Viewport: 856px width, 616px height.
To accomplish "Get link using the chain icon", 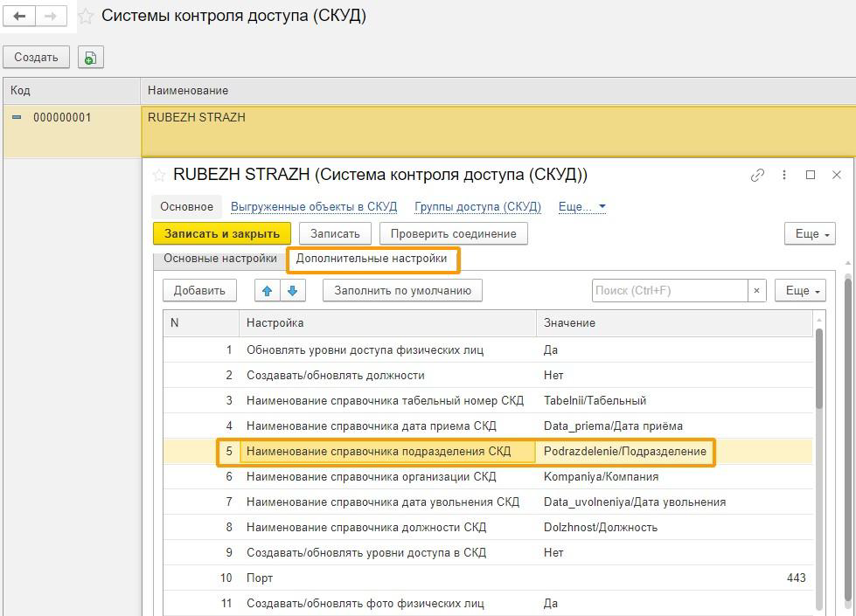I will pyautogui.click(x=757, y=175).
